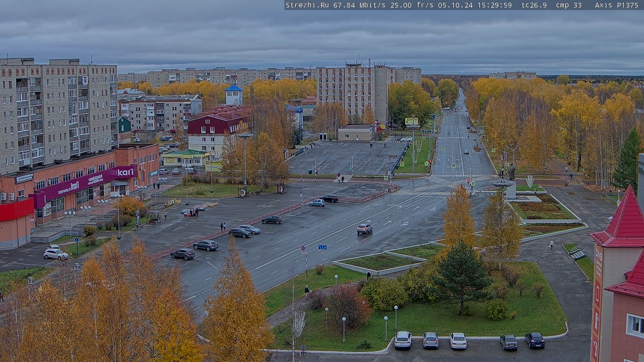Select the 67.84 Mbit/s bitrate readout

pos(359,5)
